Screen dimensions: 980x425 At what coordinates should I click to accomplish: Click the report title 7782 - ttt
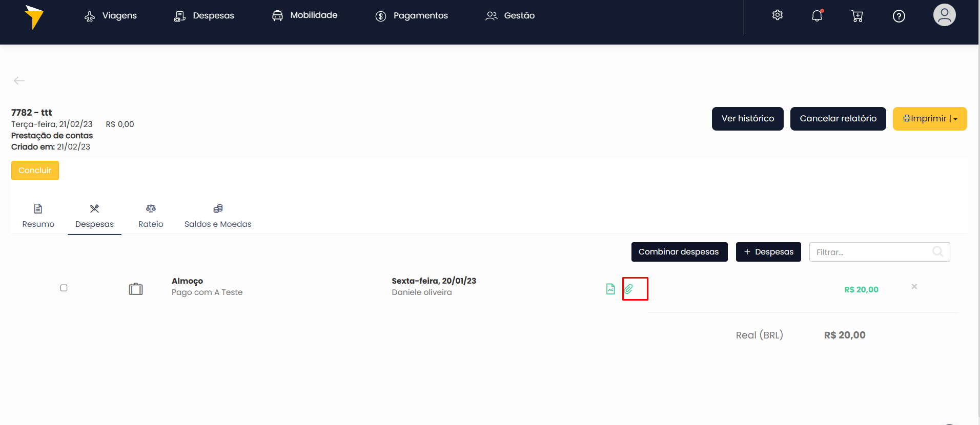pyautogui.click(x=32, y=113)
